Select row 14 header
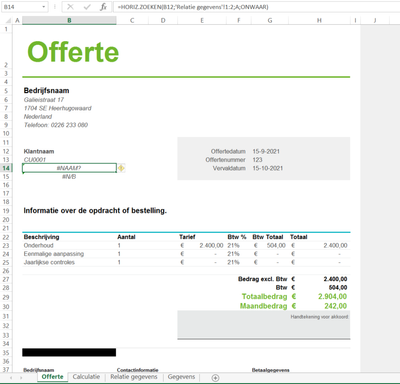This screenshot has height=384, width=400. coord(6,168)
